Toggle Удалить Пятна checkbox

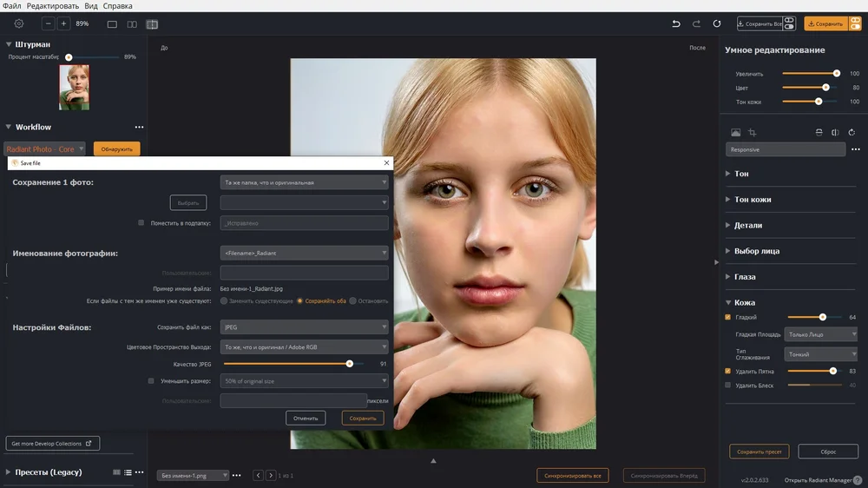click(x=728, y=371)
